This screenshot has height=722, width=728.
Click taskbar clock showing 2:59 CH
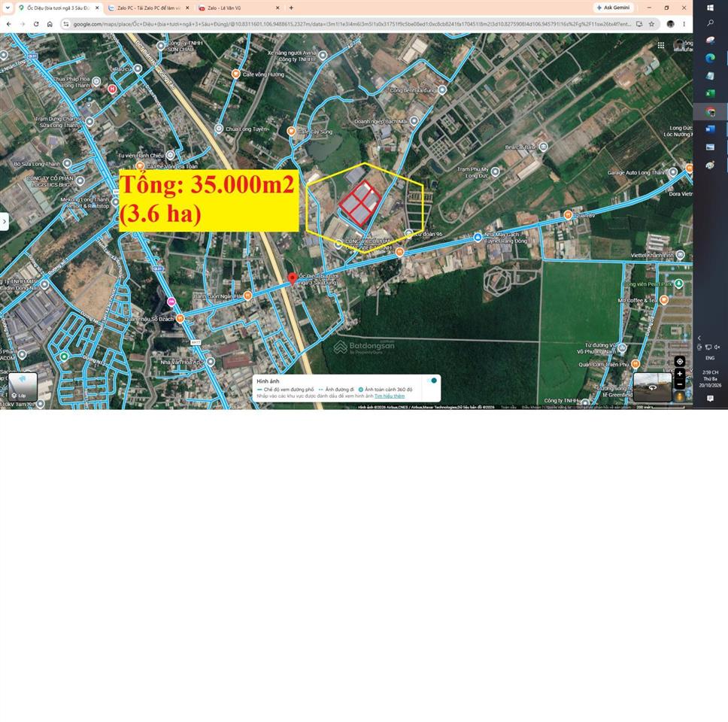click(x=711, y=379)
